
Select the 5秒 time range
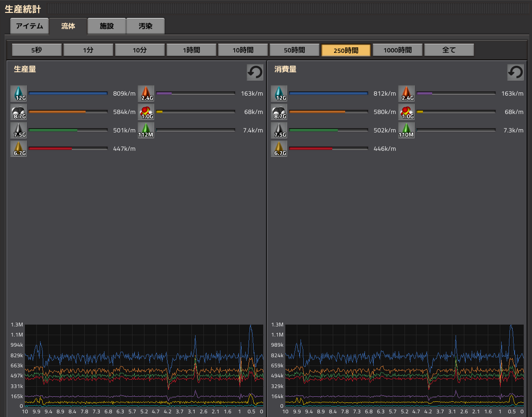37,50
